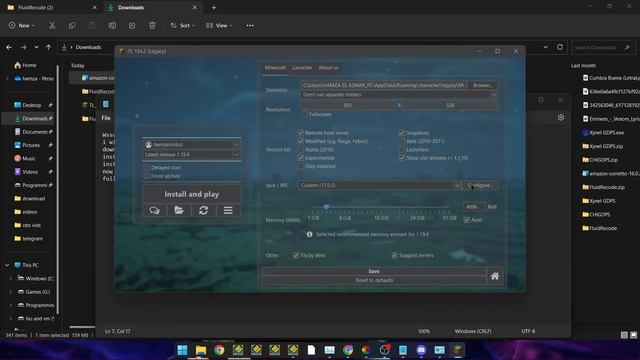Click the refresh versions icon in the launcher
The width and height of the screenshot is (640, 360).
pos(203,210)
